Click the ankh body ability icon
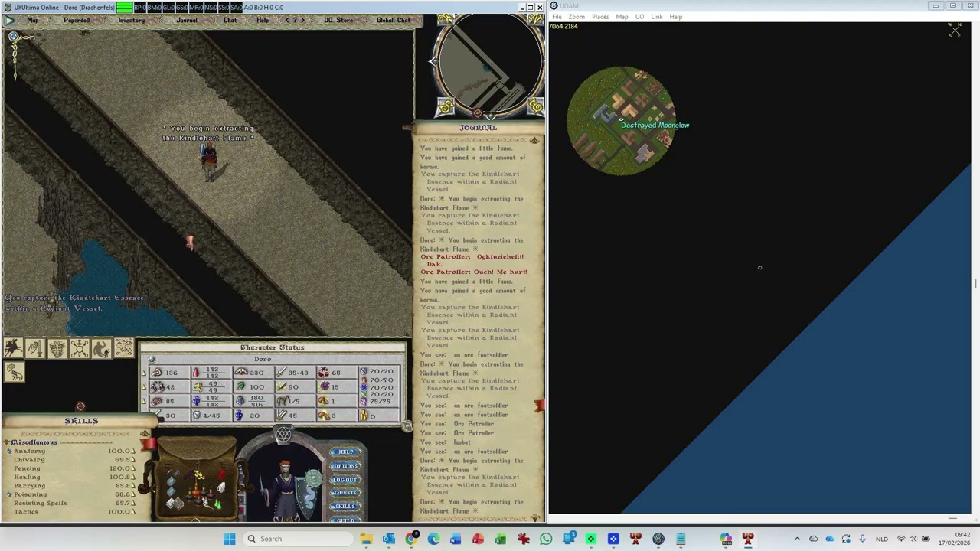 click(57, 348)
